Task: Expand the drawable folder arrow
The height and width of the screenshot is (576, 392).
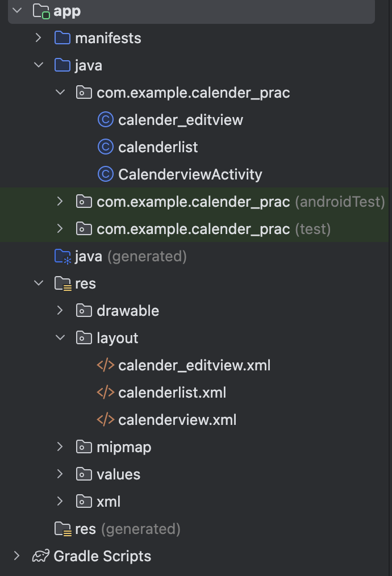Action: pyautogui.click(x=60, y=310)
